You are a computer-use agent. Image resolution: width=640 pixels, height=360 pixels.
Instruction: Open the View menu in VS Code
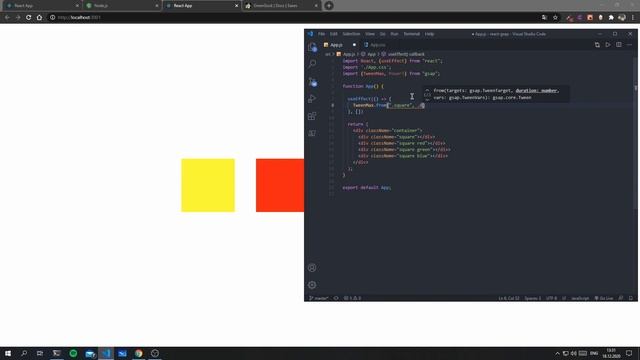point(370,34)
